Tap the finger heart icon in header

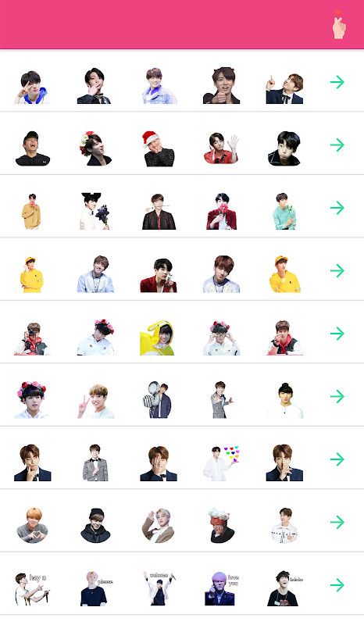339,25
